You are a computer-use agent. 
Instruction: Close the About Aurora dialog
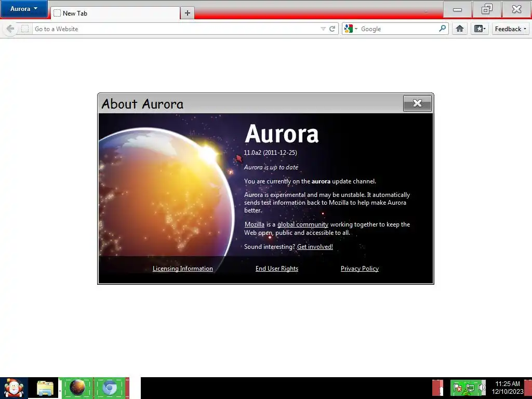coord(417,103)
